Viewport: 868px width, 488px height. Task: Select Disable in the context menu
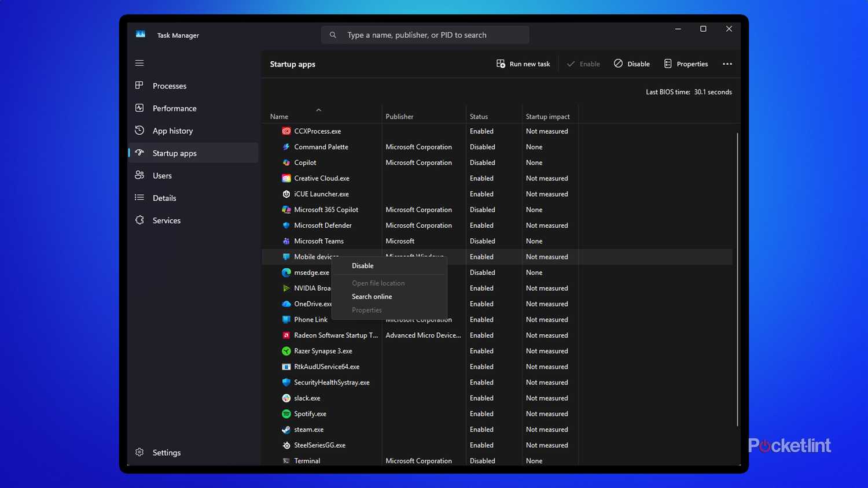pos(362,265)
